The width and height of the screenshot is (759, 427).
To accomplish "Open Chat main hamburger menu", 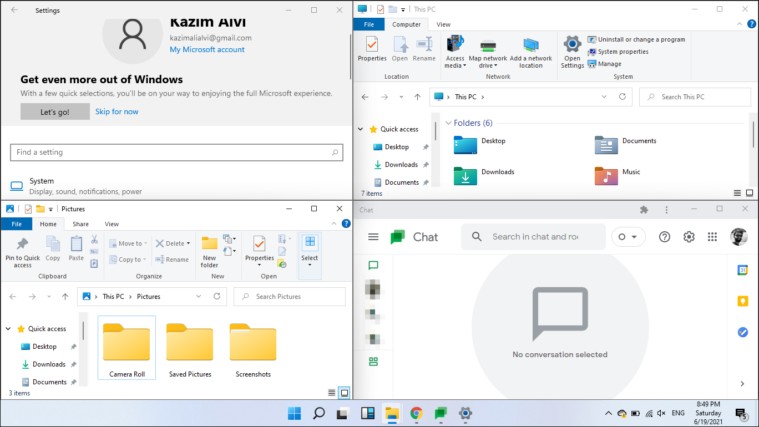I will click(373, 237).
